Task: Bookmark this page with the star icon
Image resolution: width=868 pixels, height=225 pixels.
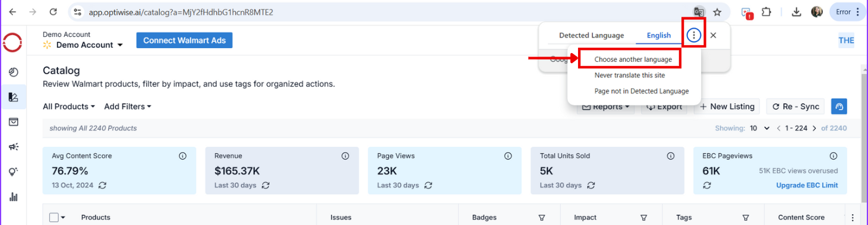Action: (717, 12)
